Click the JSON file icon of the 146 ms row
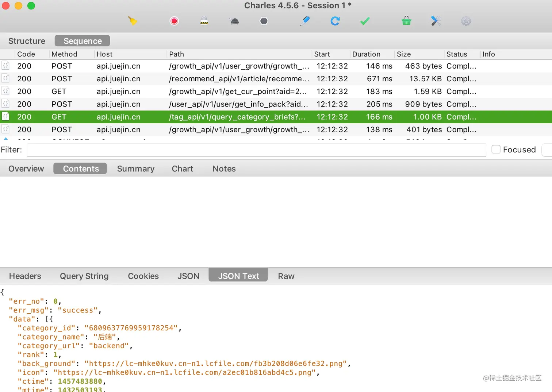Screen dimensions: 552x392 tap(5, 66)
